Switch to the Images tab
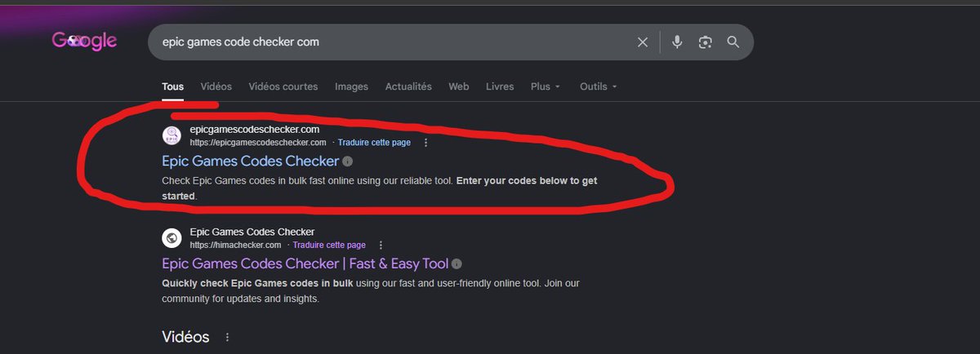Viewport: 980px width, 354px height. (351, 86)
